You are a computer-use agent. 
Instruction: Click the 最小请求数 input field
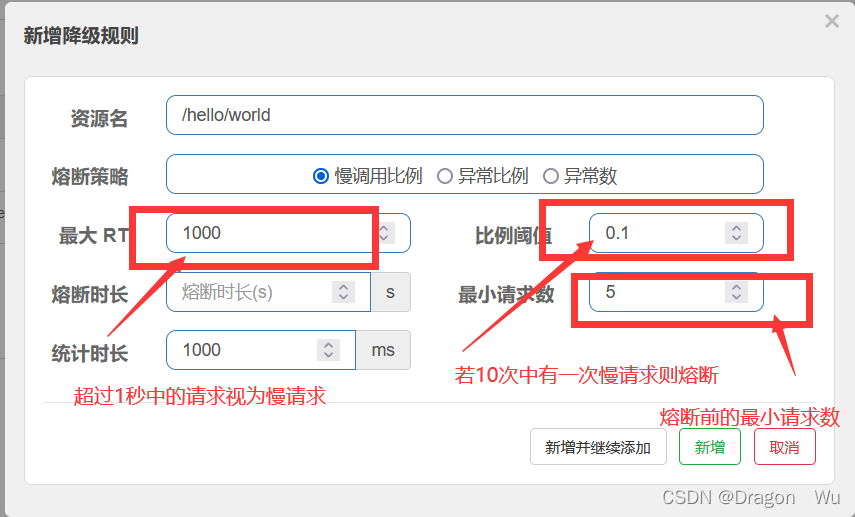pos(676,292)
